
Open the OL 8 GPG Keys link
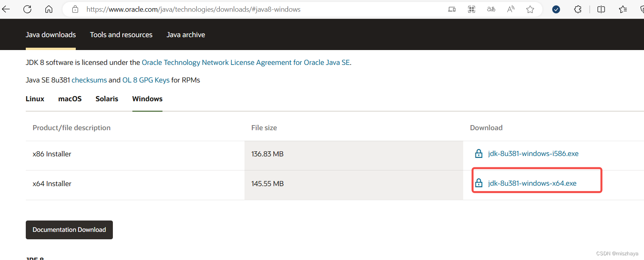[x=146, y=80]
